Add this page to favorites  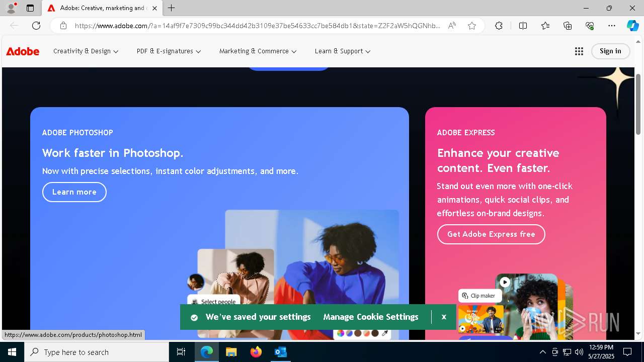point(472,26)
